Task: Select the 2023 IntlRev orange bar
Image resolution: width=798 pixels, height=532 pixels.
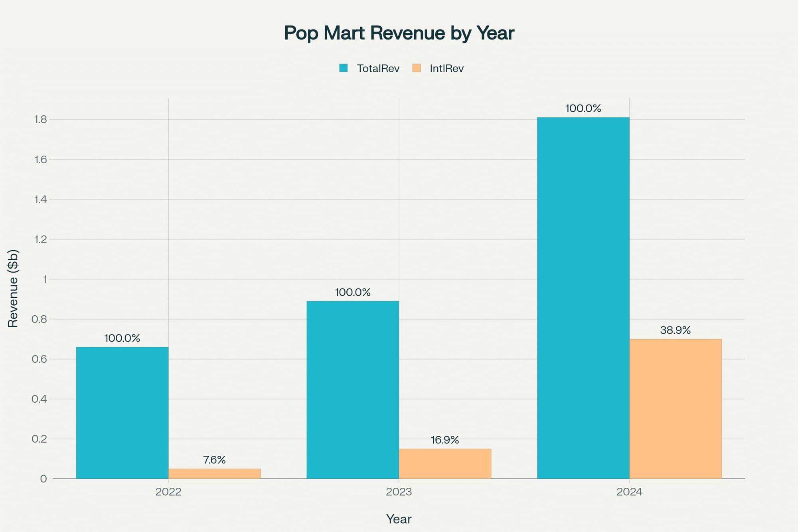Action: tap(445, 464)
